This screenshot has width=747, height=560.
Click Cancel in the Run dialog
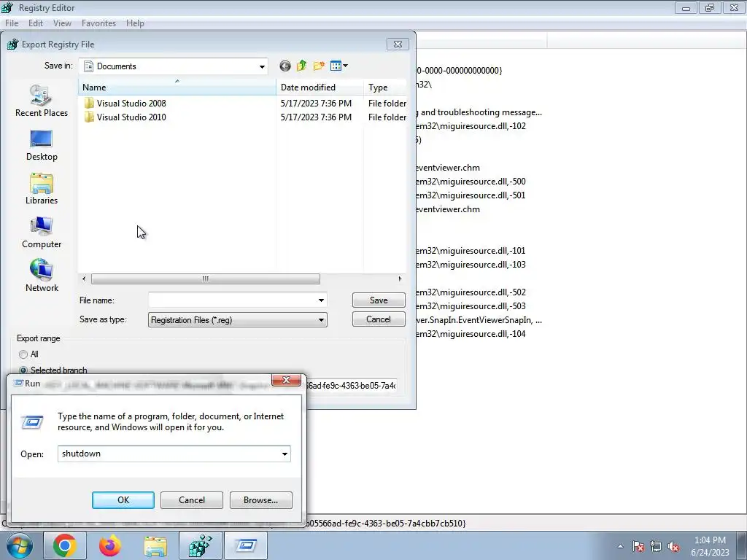point(192,500)
